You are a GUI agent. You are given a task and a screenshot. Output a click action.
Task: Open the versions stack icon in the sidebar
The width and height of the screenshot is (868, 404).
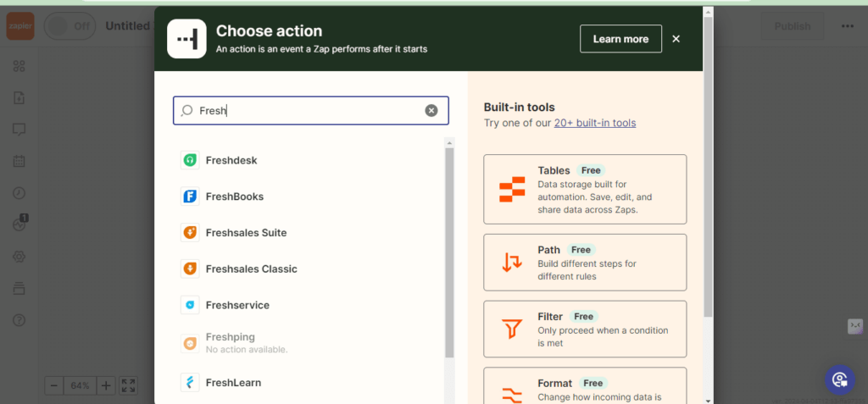click(x=19, y=288)
